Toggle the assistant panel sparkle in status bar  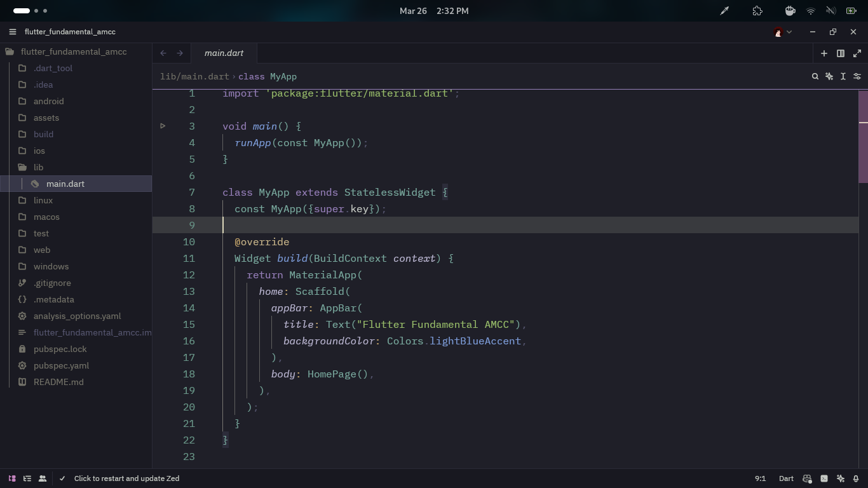pos(840,478)
